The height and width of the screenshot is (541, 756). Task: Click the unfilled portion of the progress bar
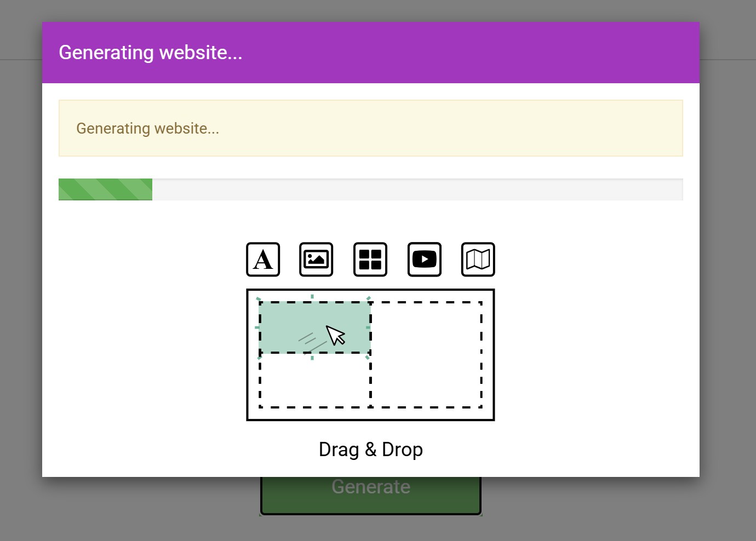click(416, 189)
